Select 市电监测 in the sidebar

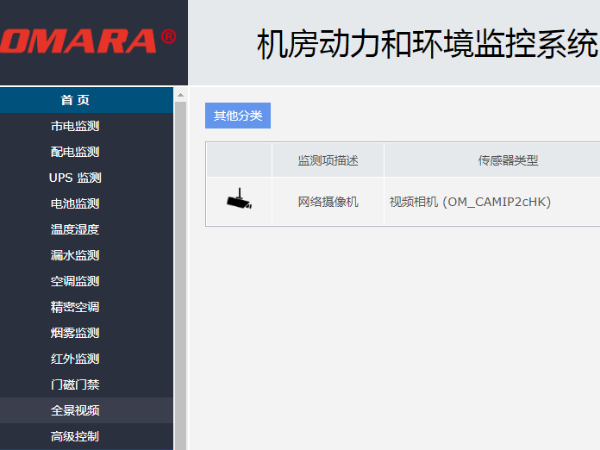click(75, 126)
